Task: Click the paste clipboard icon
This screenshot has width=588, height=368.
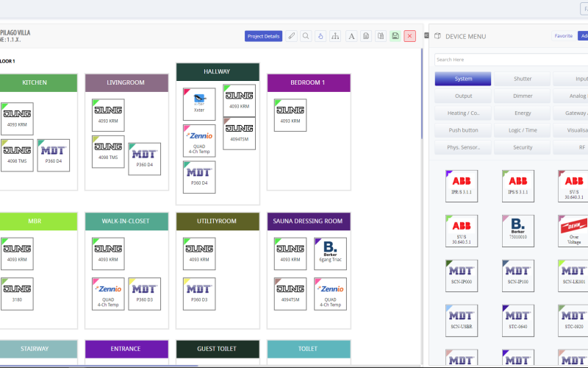Action: (x=381, y=36)
